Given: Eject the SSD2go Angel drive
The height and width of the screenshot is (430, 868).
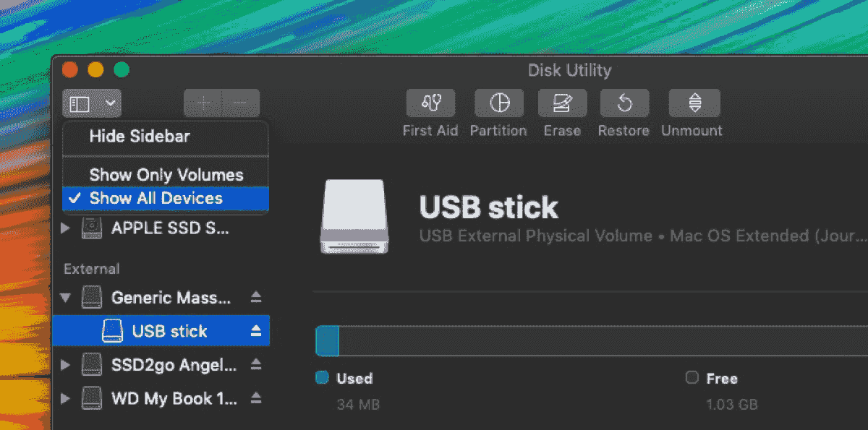Looking at the screenshot, I should (x=256, y=365).
